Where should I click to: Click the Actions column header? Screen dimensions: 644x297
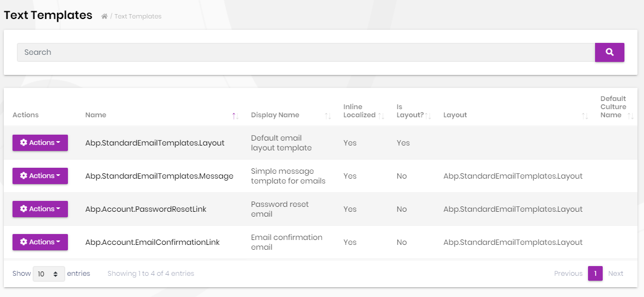tap(26, 115)
